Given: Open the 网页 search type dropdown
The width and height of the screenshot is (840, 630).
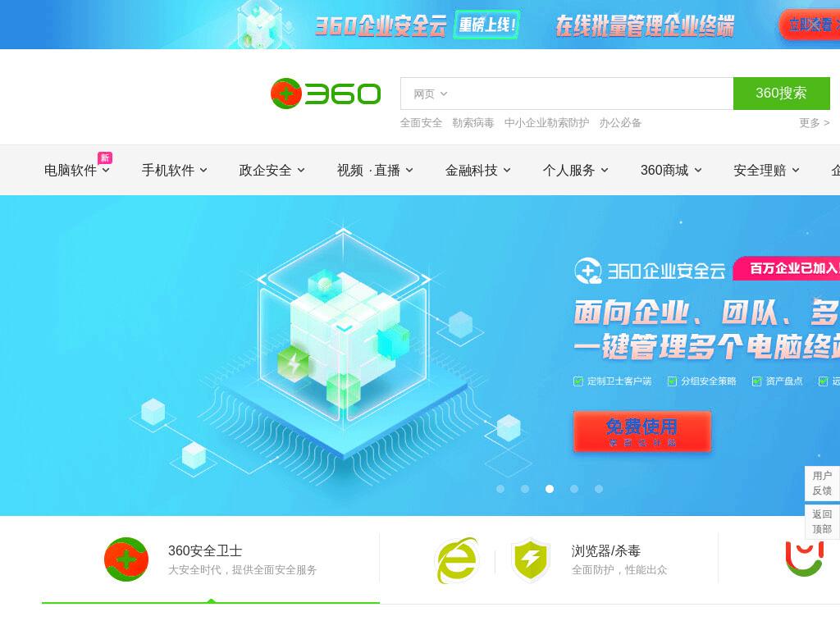Looking at the screenshot, I should tap(430, 94).
